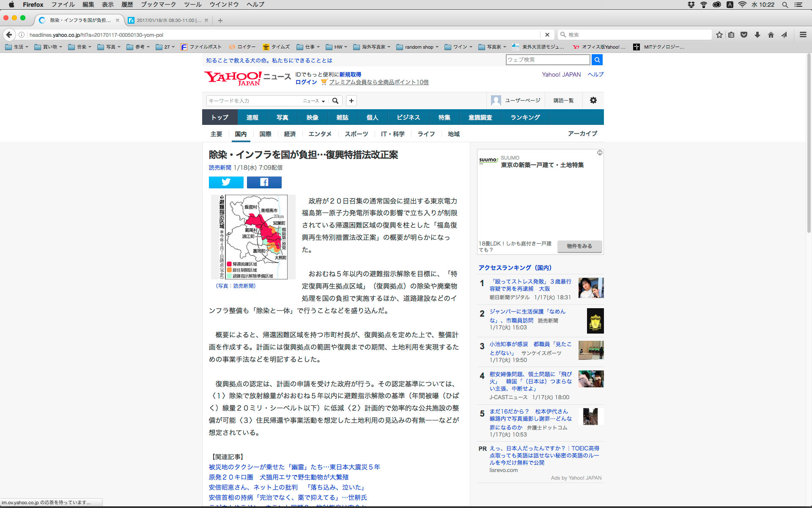Open the Firefox hamburger menu
The height and width of the screenshot is (508, 812).
click(x=803, y=35)
